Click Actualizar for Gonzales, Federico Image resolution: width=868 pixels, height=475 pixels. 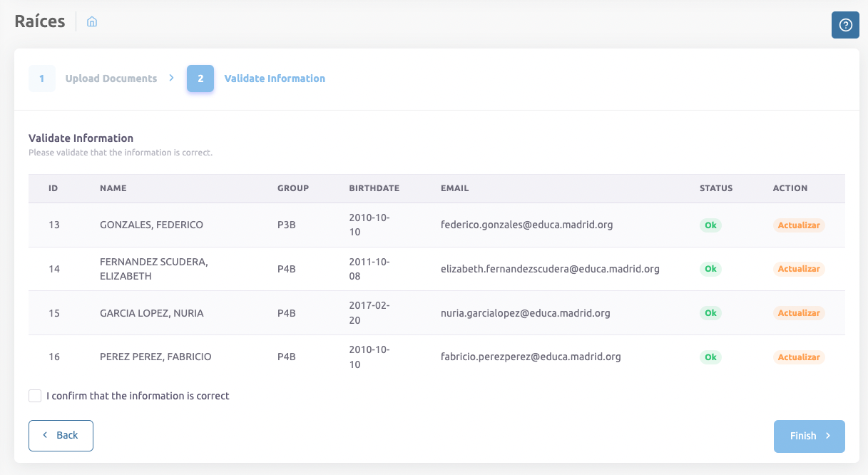tap(799, 225)
